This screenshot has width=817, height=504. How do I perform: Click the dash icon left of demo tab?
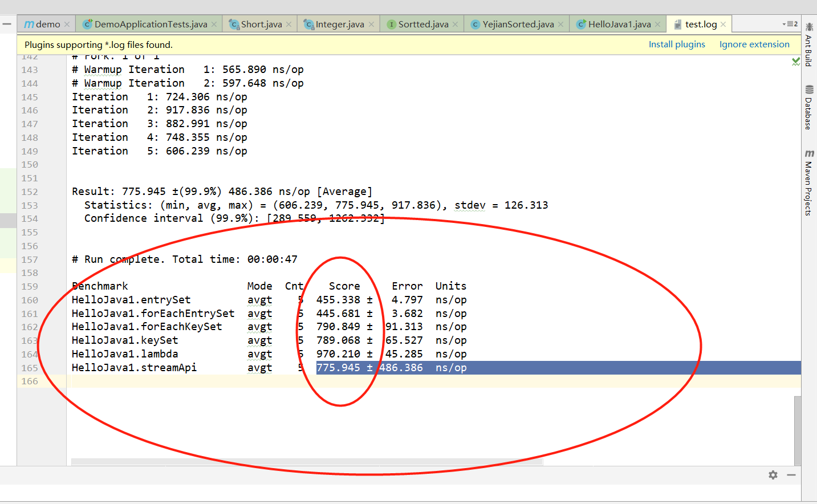point(7,24)
